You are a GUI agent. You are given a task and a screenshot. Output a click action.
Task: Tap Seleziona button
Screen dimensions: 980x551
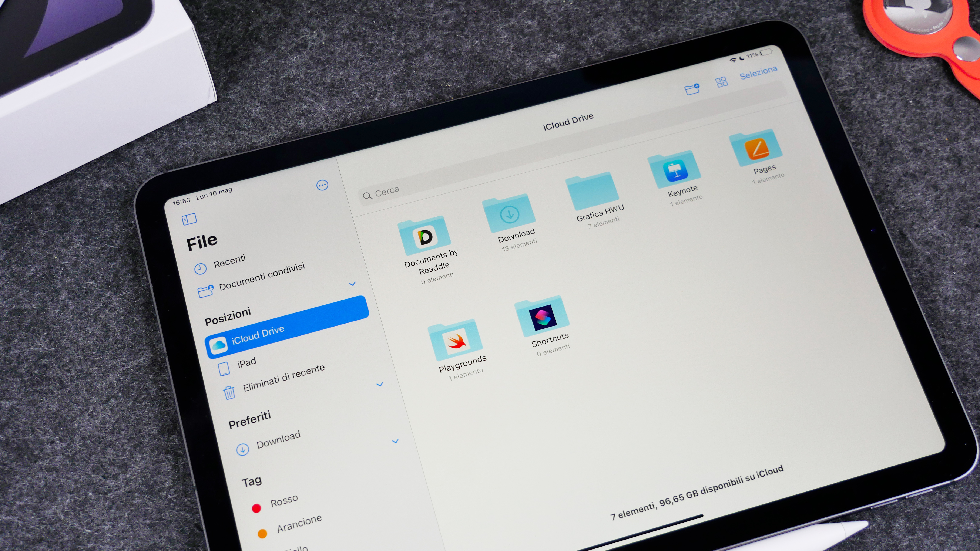point(758,72)
